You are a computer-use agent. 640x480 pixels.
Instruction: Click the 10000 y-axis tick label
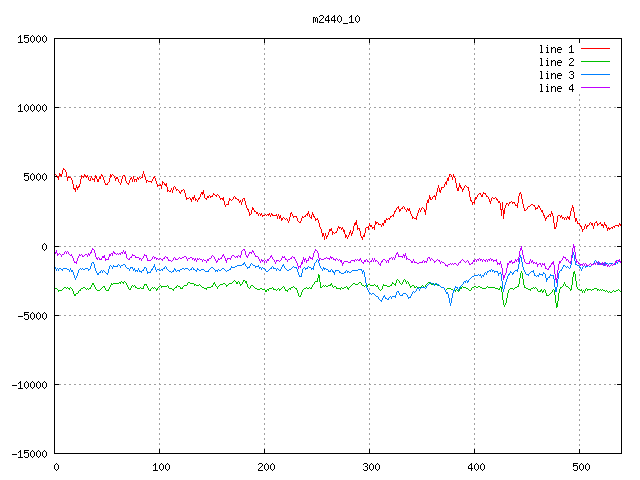pyautogui.click(x=32, y=108)
